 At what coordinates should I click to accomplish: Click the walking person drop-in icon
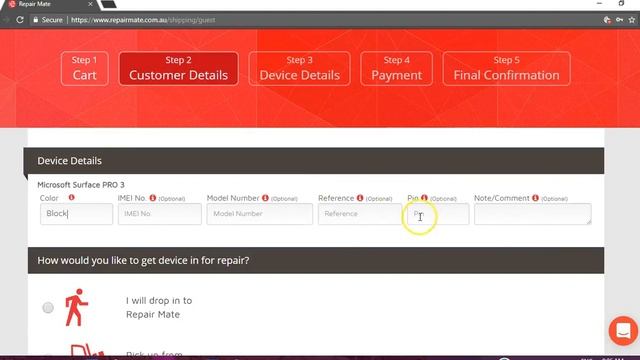tap(76, 307)
